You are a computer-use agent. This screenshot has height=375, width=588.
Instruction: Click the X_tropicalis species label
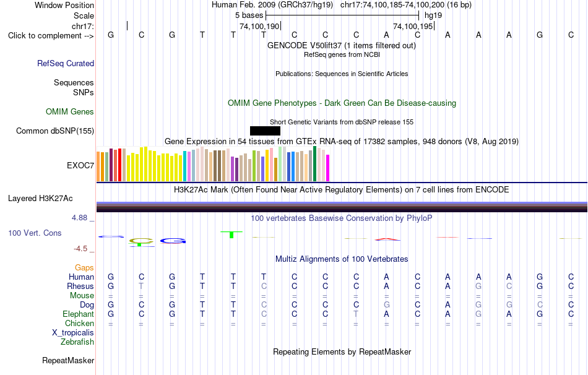[x=73, y=333]
